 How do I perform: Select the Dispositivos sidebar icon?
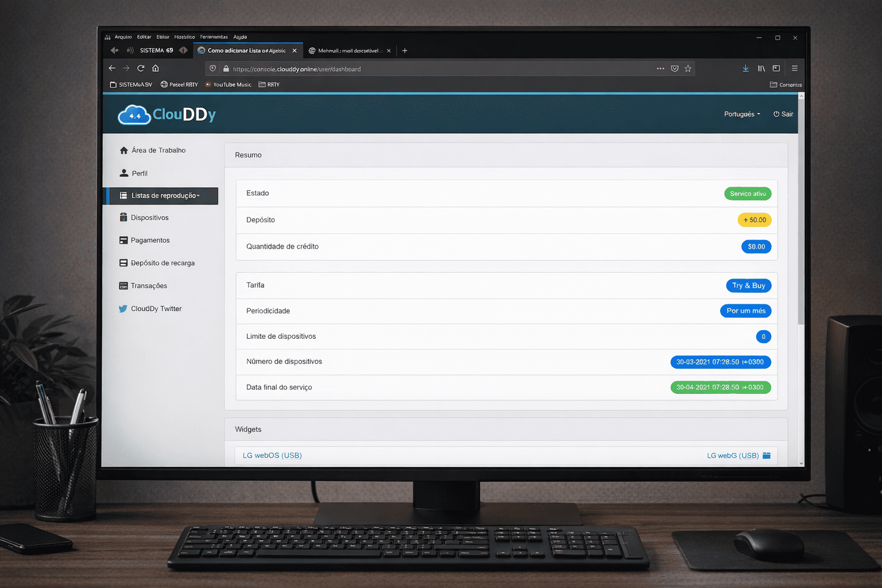(124, 217)
